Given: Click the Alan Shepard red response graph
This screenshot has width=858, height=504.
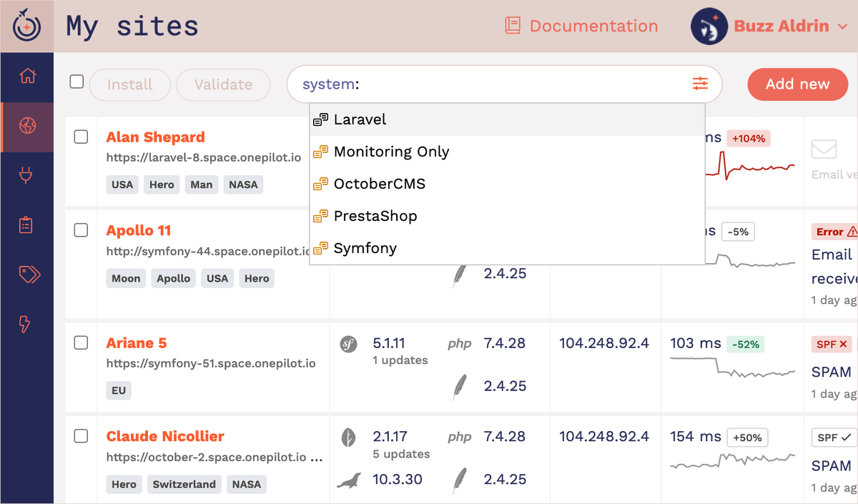Looking at the screenshot, I should 749,167.
